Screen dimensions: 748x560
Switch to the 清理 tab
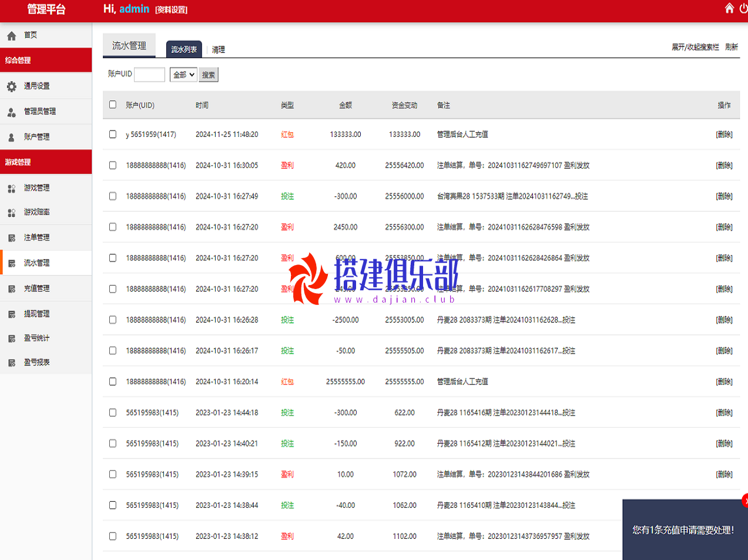click(219, 50)
